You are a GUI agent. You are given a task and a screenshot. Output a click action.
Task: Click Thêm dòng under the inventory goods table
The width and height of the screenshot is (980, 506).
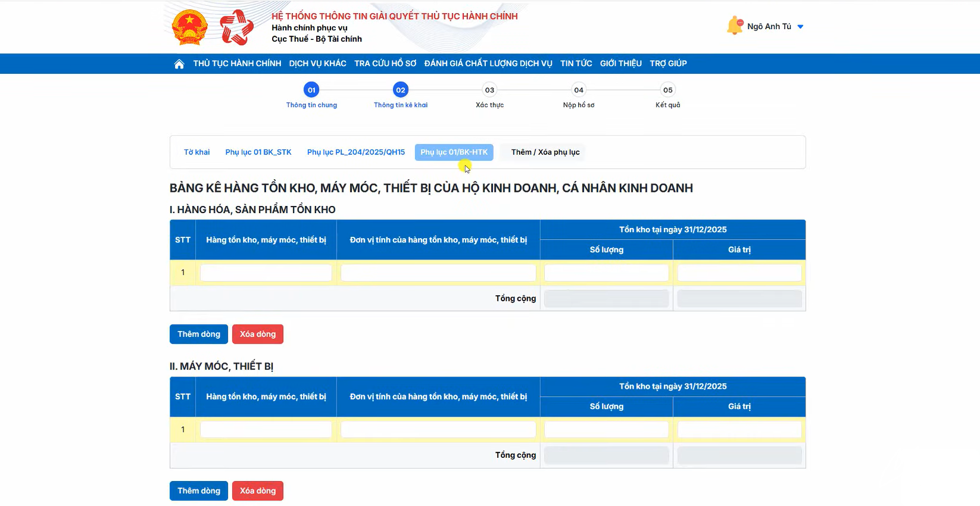(x=199, y=335)
